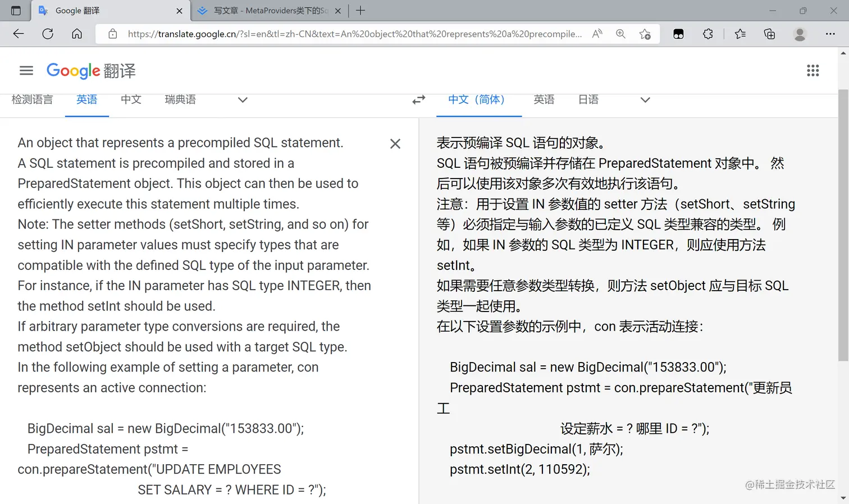Click the translated line 表示预编译 SQL 语句的对象

[x=521, y=143]
